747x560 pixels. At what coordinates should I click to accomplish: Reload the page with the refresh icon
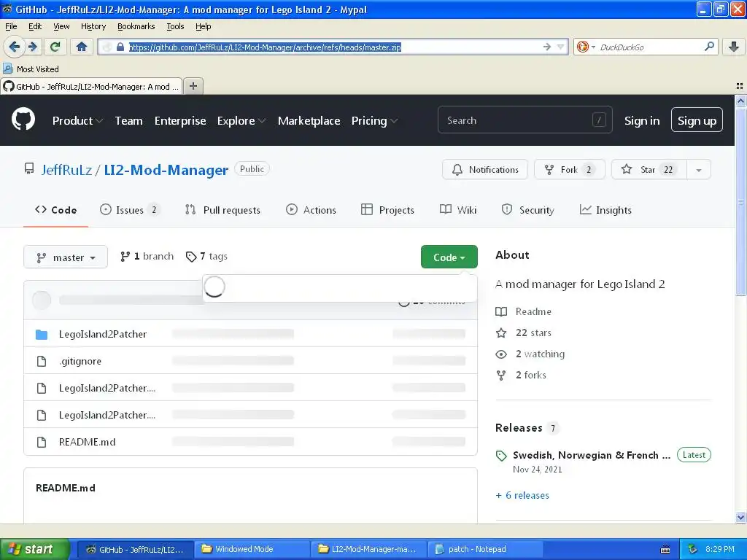click(x=55, y=47)
